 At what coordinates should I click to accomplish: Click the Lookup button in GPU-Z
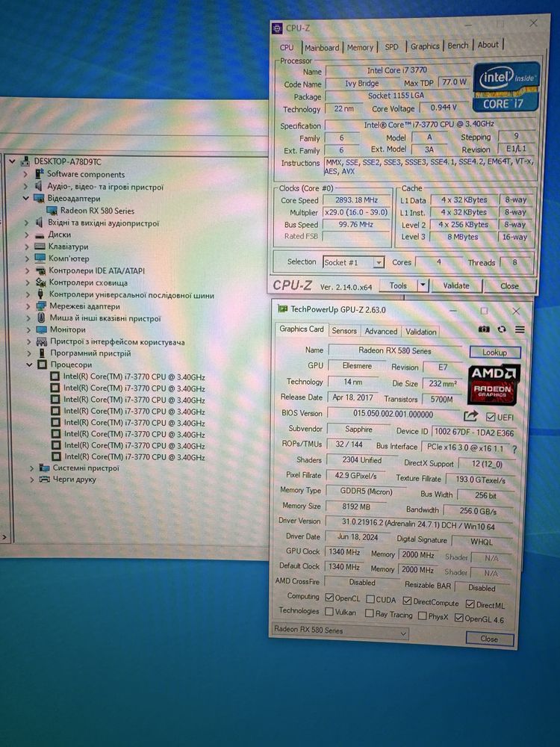495,352
